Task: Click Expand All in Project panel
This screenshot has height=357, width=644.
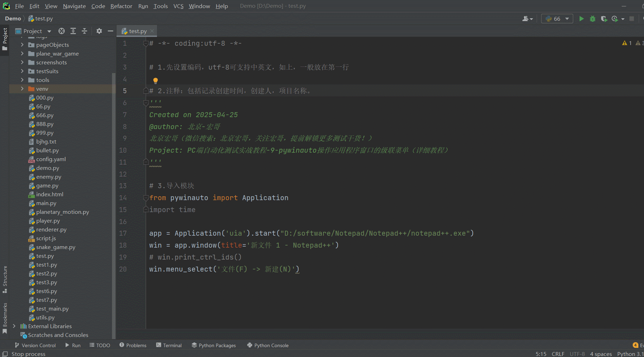Action: (x=73, y=31)
